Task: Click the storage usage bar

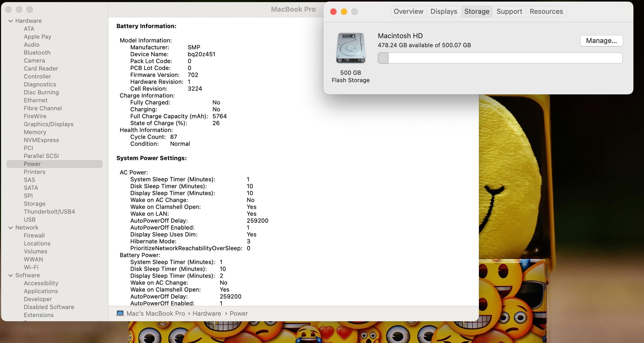Action: click(x=500, y=58)
